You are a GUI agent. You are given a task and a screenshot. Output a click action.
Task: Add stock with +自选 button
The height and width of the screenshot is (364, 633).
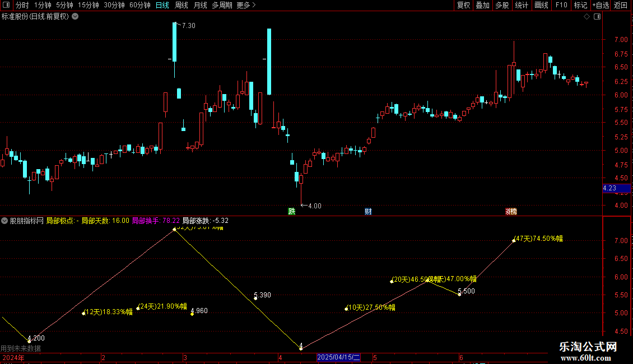click(601, 5)
